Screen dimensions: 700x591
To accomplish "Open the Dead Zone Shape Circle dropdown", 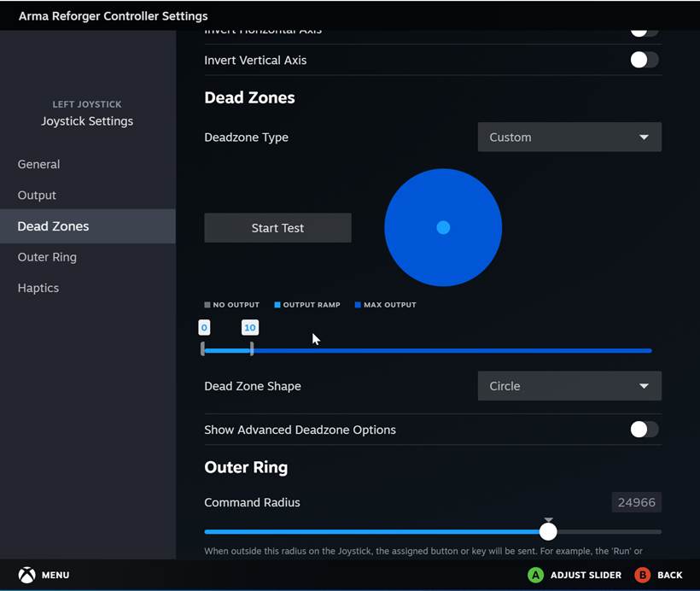I will 569,386.
